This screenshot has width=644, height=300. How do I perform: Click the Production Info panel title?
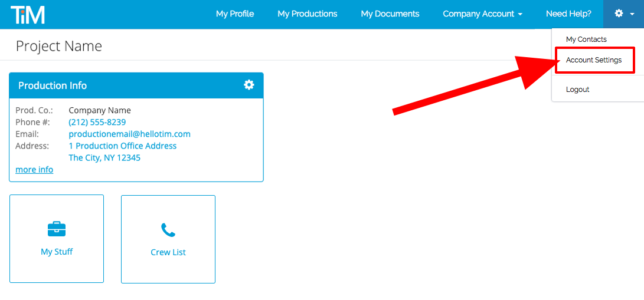(53, 85)
